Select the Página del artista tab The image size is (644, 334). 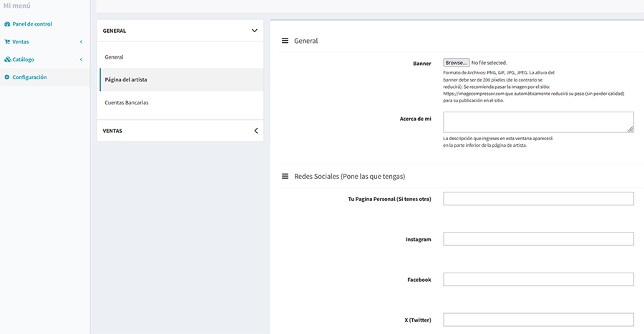[x=181, y=79]
